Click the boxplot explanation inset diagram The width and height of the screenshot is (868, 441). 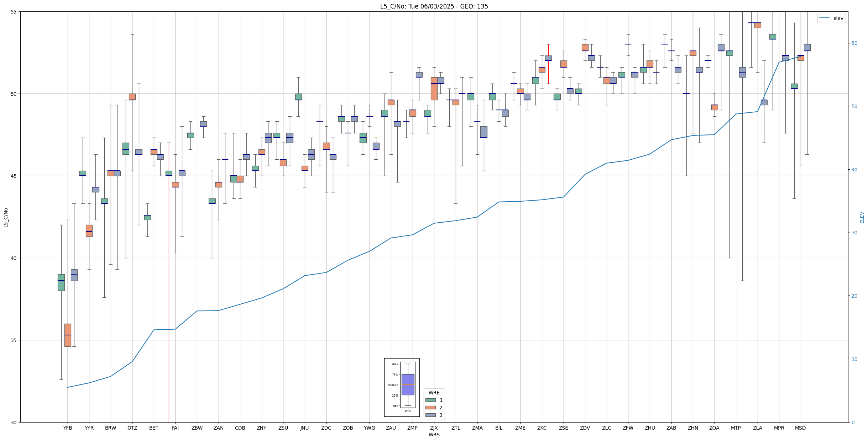[402, 387]
